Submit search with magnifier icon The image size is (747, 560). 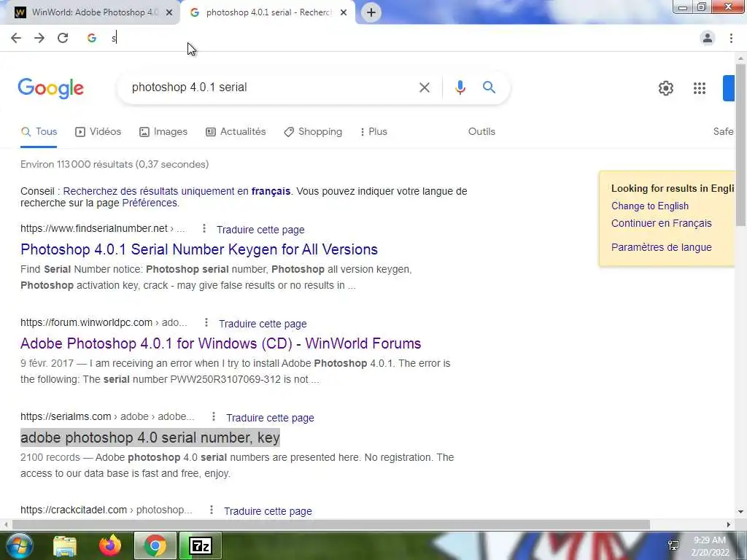coord(489,87)
